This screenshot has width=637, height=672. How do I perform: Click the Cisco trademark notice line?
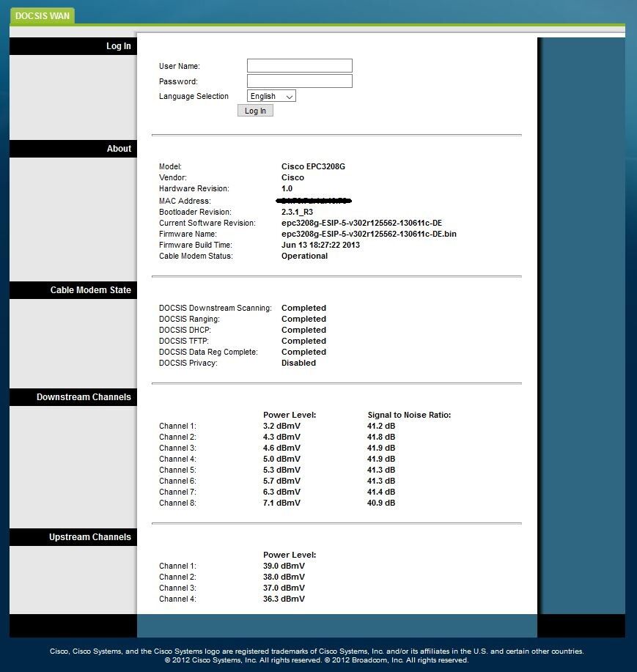click(x=317, y=651)
